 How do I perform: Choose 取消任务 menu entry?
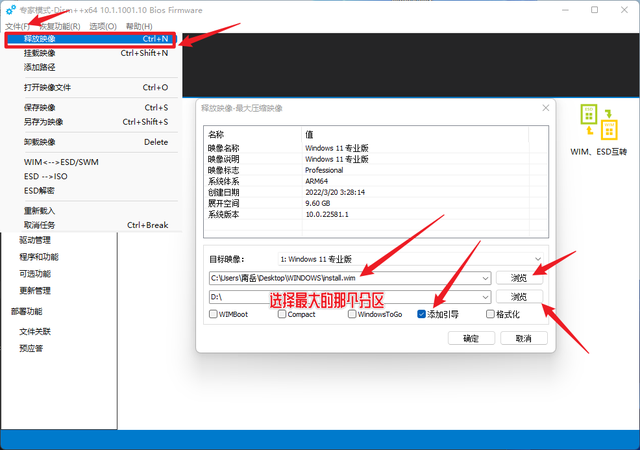coord(91,225)
